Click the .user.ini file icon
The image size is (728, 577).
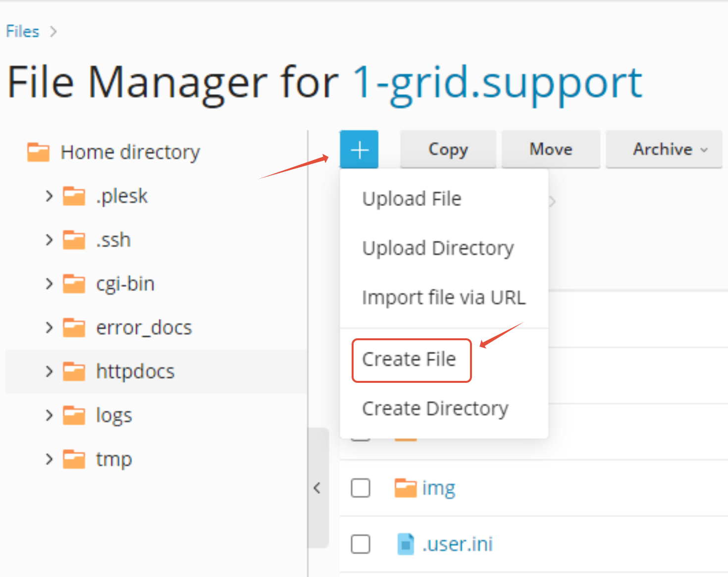(x=406, y=544)
